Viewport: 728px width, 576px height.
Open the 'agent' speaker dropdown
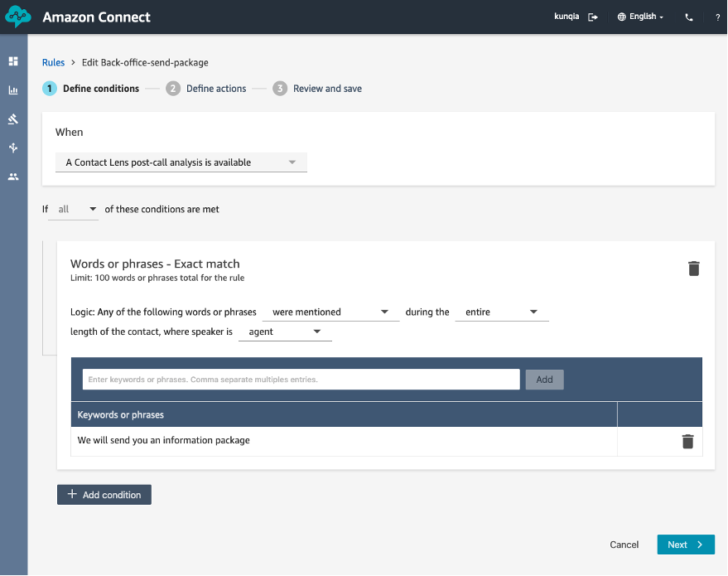pyautogui.click(x=285, y=332)
